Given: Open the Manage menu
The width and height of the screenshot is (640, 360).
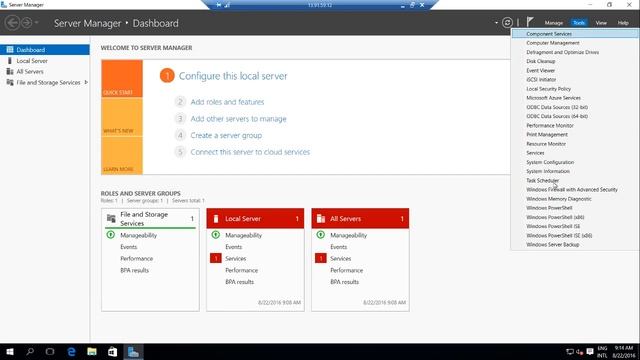Looking at the screenshot, I should pos(553,23).
